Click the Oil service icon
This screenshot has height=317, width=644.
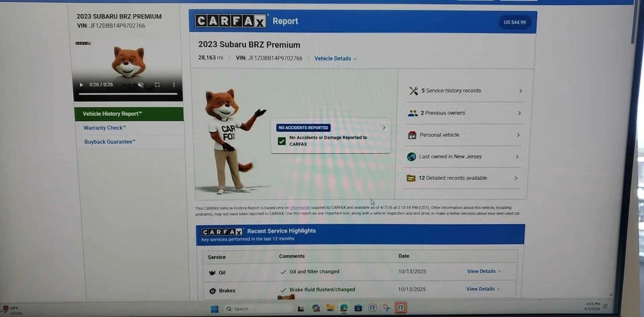click(213, 273)
